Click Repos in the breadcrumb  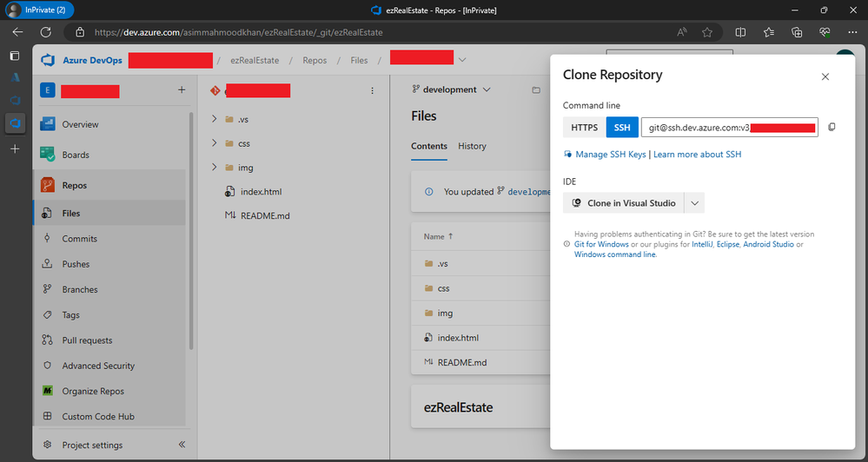coord(315,60)
